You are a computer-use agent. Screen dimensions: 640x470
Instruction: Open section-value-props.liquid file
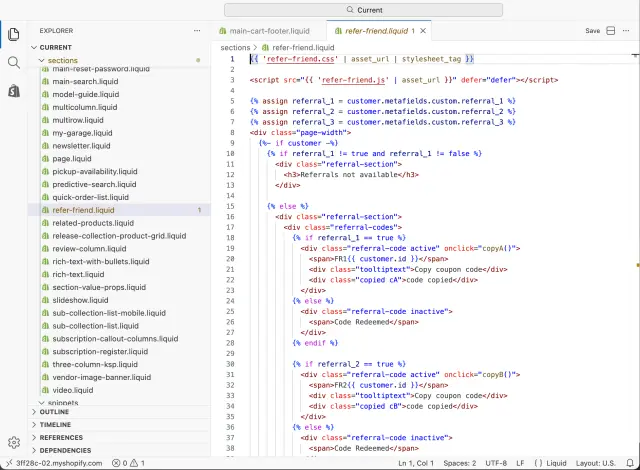point(99,287)
